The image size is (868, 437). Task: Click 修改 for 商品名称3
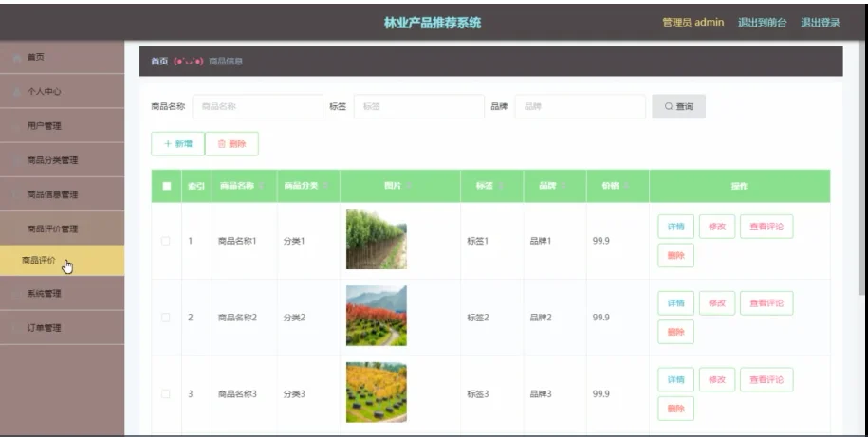coord(717,379)
